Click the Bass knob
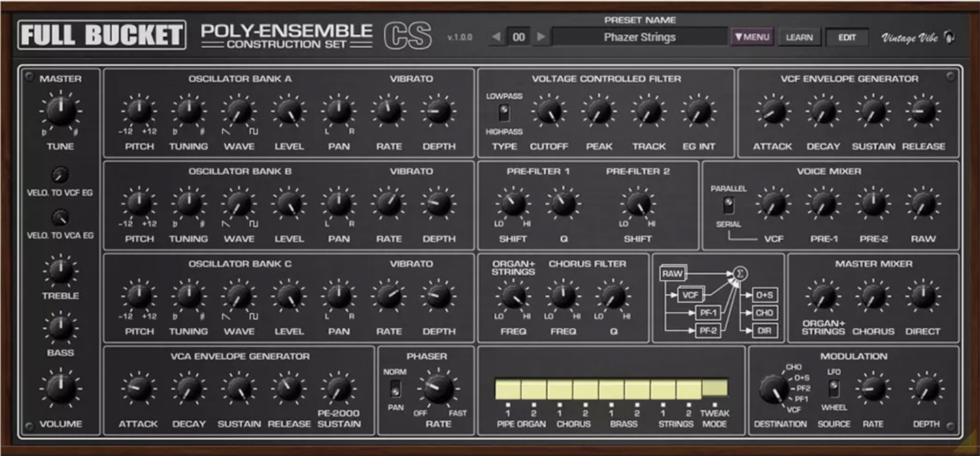Viewport: 980px width, 456px height. click(61, 327)
